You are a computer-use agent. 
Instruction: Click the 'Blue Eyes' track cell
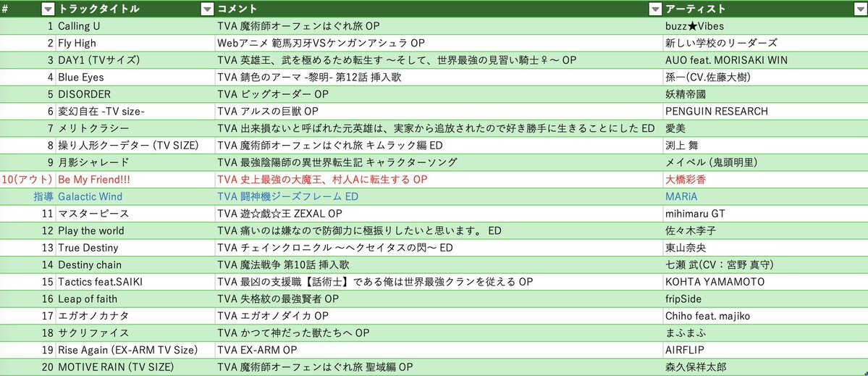135,77
